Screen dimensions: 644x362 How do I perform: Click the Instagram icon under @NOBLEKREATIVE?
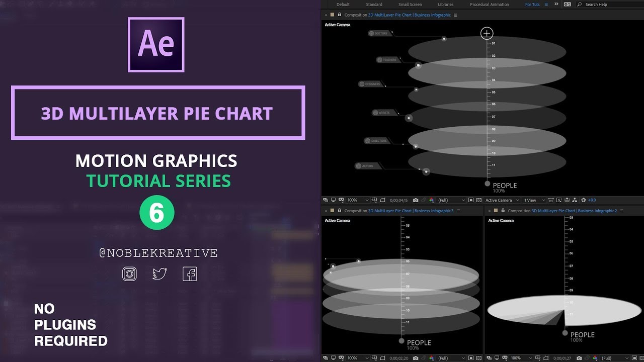coord(129,274)
